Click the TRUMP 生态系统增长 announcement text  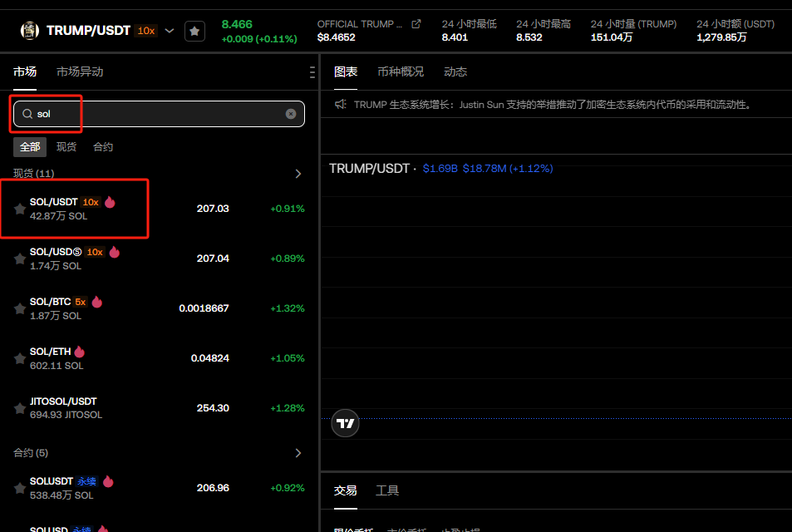click(554, 105)
